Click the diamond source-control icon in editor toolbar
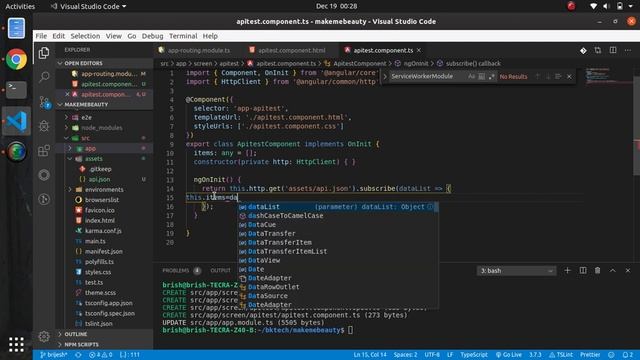This screenshot has width=640, height=360. 583,50
